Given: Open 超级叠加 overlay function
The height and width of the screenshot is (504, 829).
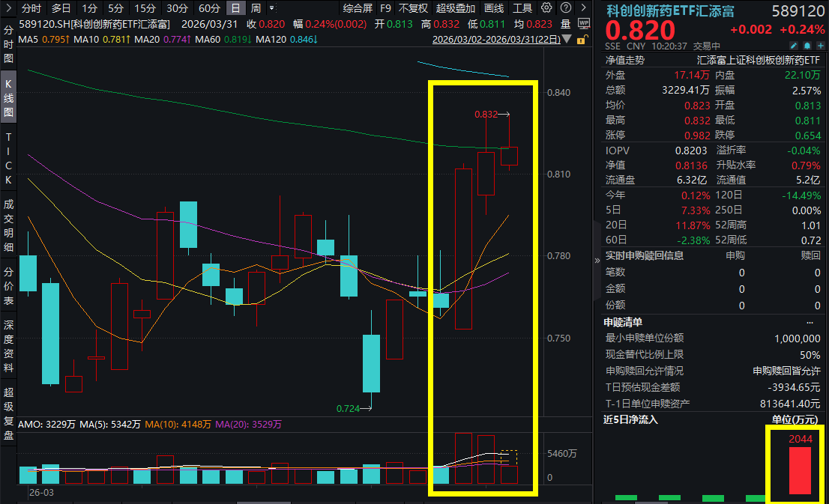Looking at the screenshot, I should point(456,10).
